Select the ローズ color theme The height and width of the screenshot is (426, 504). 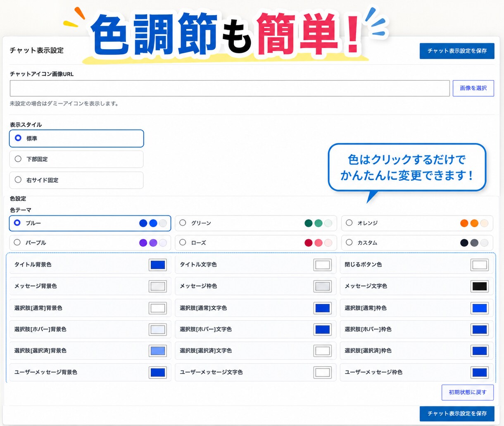pyautogui.click(x=256, y=243)
